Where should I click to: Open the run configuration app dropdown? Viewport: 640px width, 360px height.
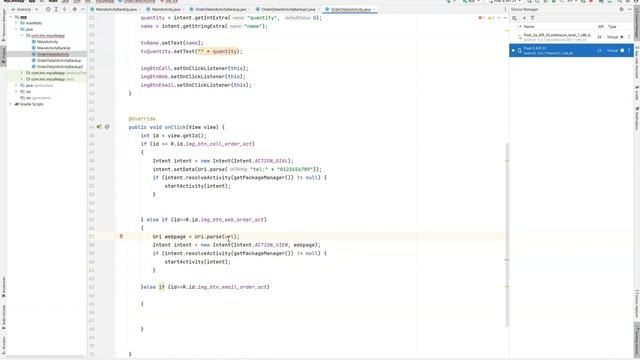[471, 2]
